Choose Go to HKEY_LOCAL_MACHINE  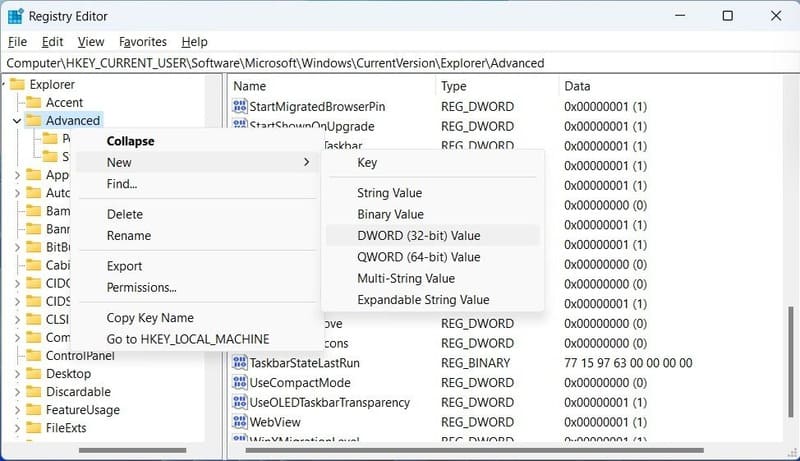pos(197,339)
